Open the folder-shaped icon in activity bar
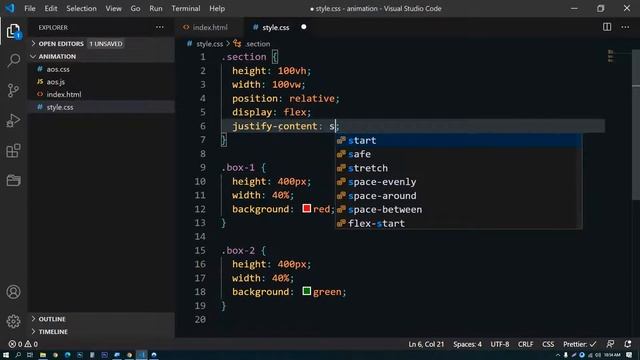Screen dimensions: 640x360 point(13,180)
